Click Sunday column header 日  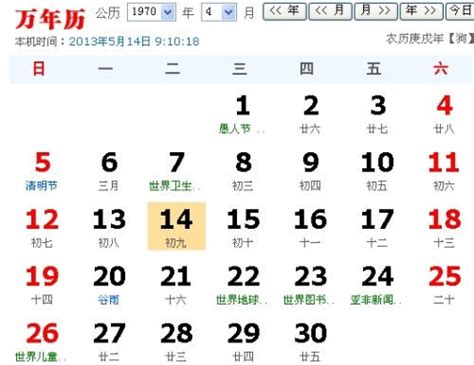[x=39, y=69]
